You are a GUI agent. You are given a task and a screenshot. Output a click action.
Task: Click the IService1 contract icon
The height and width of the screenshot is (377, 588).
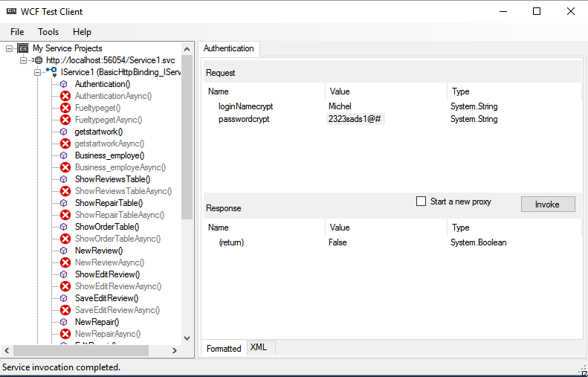[52, 72]
